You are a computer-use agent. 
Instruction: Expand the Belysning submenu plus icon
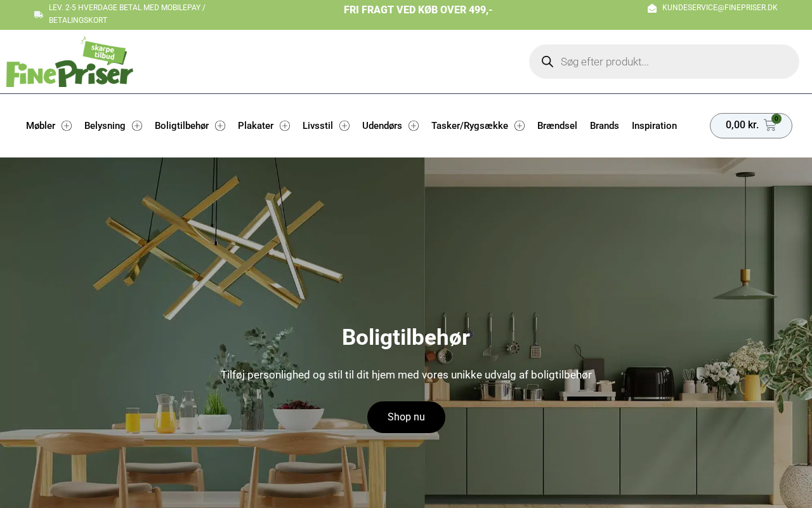click(137, 126)
